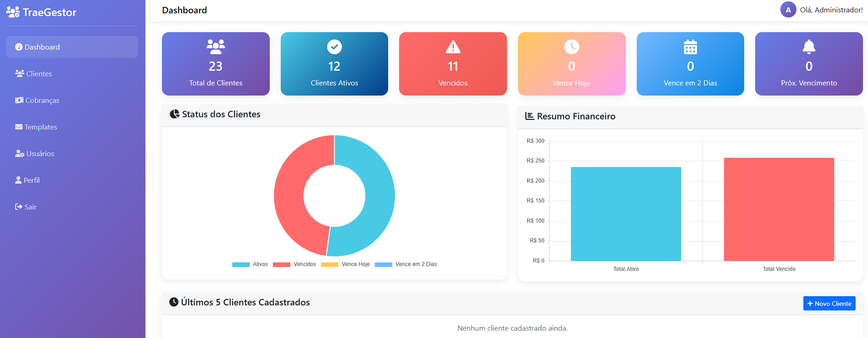Viewport: 868px width, 338px height.
Task: Click the calendar icon on Vence em 2 Dias card
Action: tap(690, 47)
